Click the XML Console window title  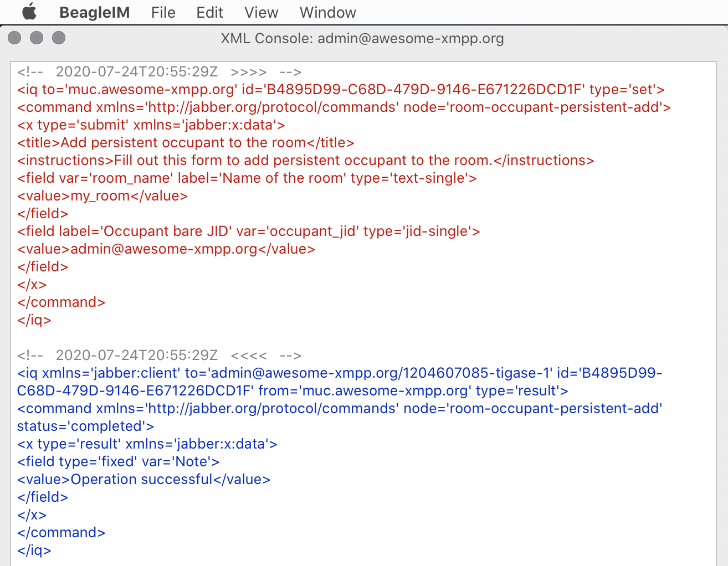click(362, 38)
